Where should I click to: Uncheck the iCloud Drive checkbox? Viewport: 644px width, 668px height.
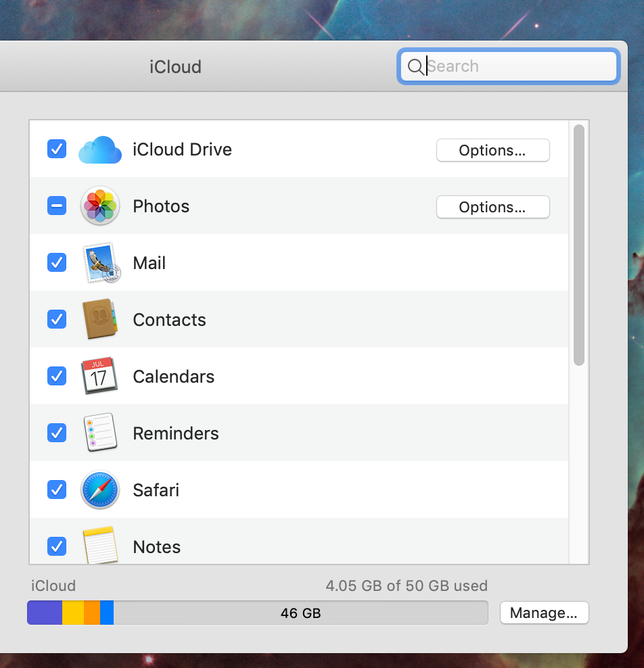(x=57, y=149)
